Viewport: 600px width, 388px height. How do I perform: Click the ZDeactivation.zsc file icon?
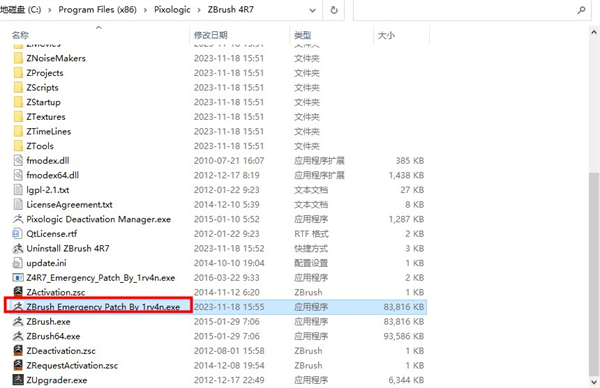pyautogui.click(x=18, y=351)
